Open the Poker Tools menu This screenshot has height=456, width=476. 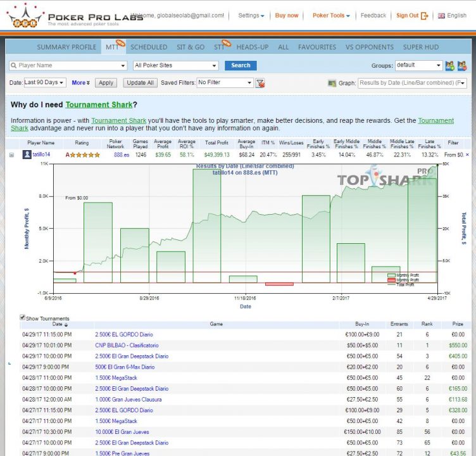coord(331,16)
